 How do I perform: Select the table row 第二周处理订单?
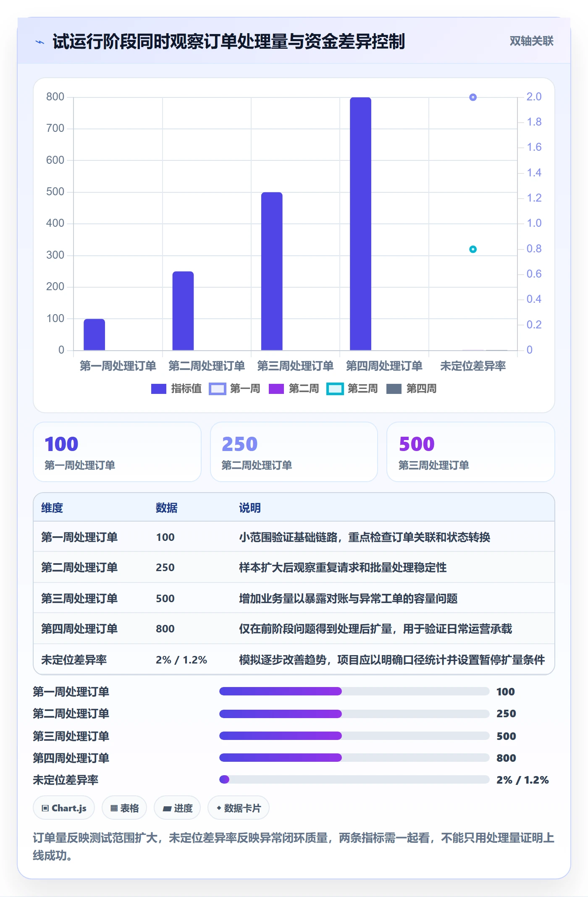[x=294, y=567]
